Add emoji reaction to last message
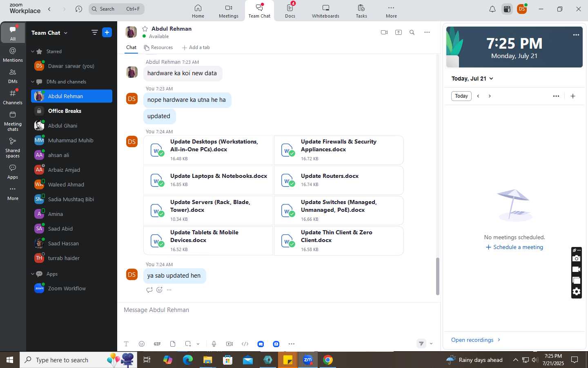 (x=159, y=290)
